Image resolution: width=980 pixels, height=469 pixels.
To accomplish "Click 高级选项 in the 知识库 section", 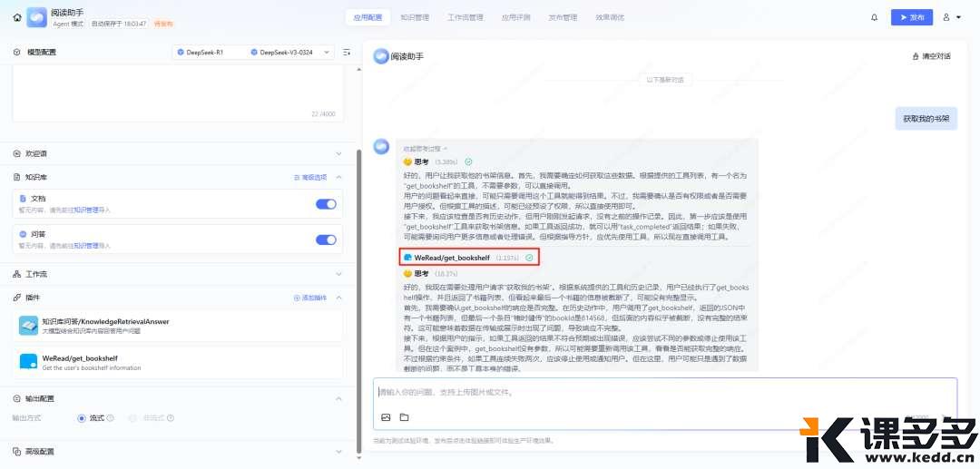I will (310, 178).
